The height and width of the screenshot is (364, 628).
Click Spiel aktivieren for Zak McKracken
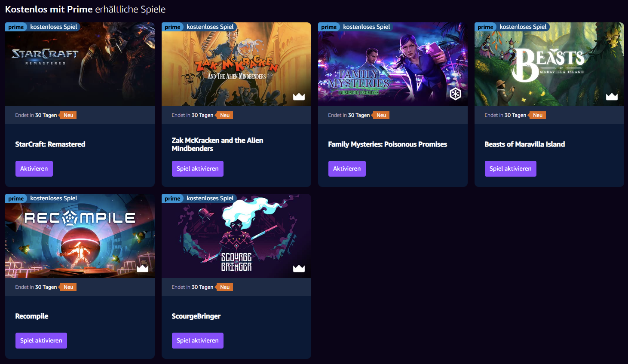pyautogui.click(x=197, y=168)
